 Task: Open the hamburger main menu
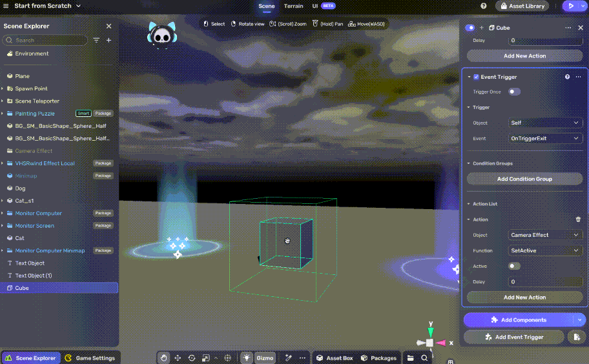[6, 6]
